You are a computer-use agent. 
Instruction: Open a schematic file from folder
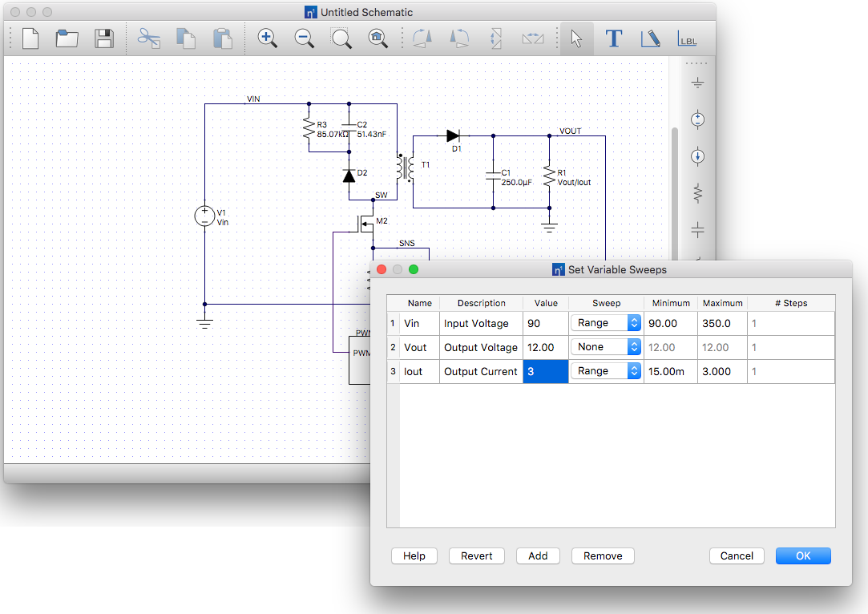click(67, 38)
